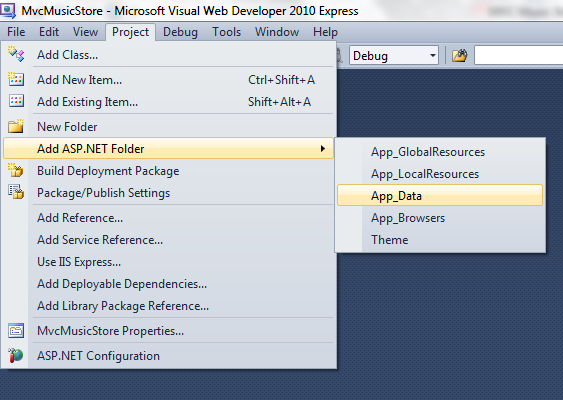This screenshot has width=563, height=400.
Task: Click the Add Class icon
Action: click(x=16, y=54)
